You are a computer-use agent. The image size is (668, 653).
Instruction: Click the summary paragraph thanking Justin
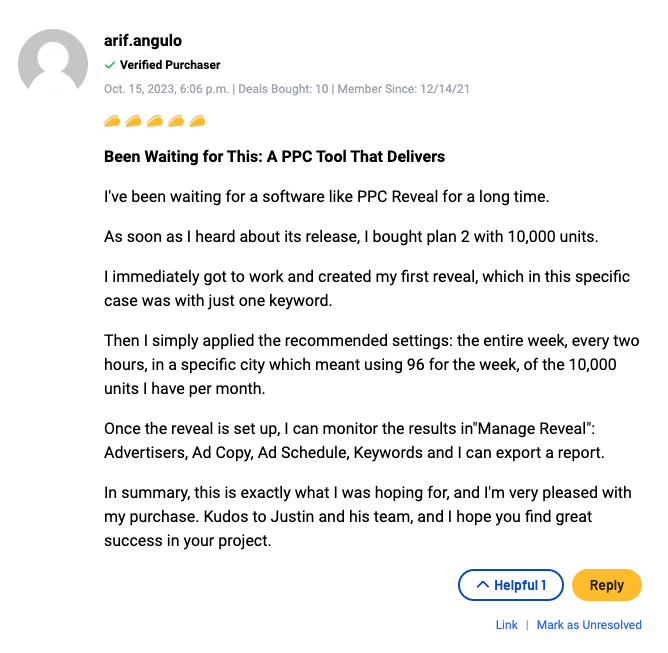click(x=367, y=516)
